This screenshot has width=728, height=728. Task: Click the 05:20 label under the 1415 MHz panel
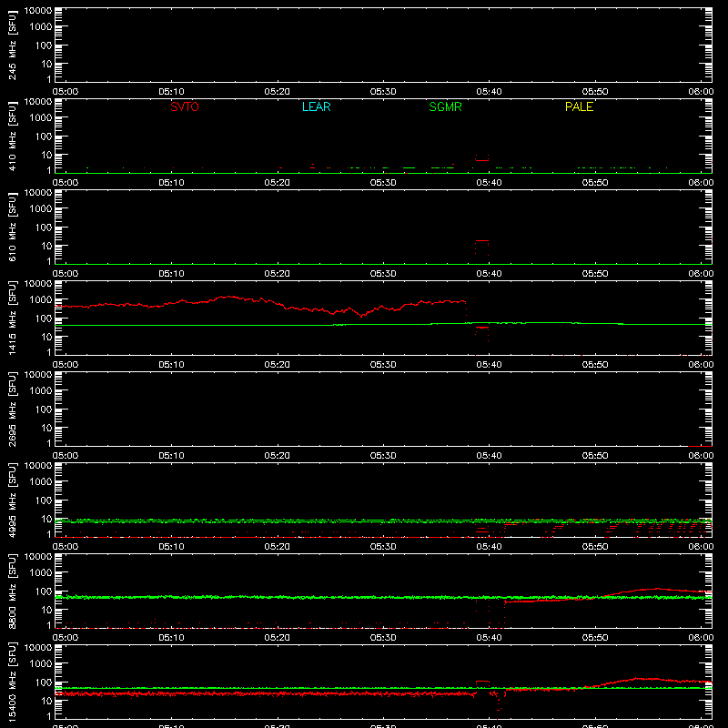tap(278, 365)
